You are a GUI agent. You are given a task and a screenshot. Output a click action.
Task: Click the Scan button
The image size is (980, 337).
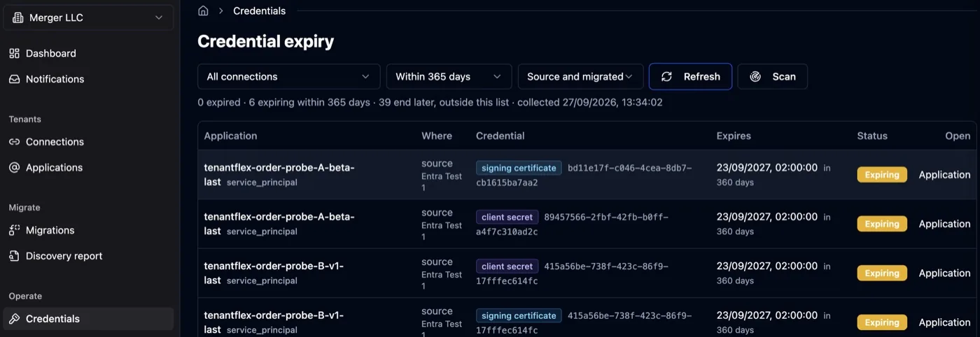[x=773, y=77]
